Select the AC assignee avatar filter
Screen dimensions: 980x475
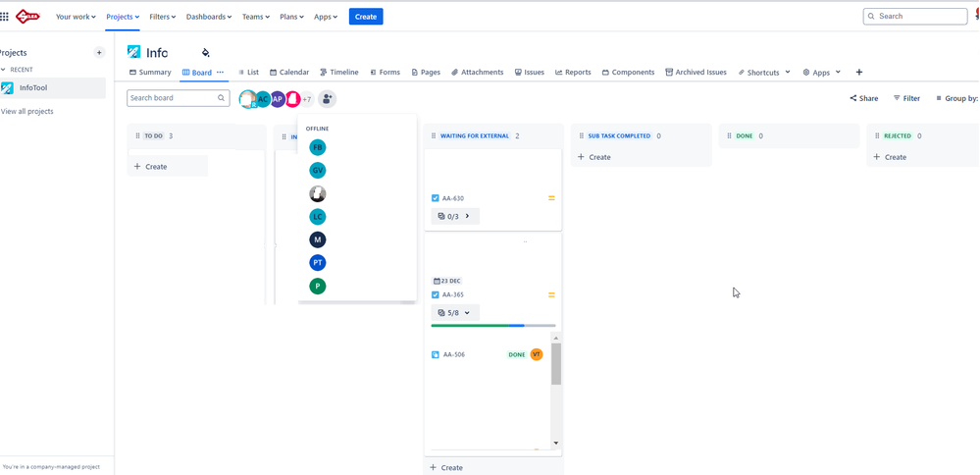(263, 99)
